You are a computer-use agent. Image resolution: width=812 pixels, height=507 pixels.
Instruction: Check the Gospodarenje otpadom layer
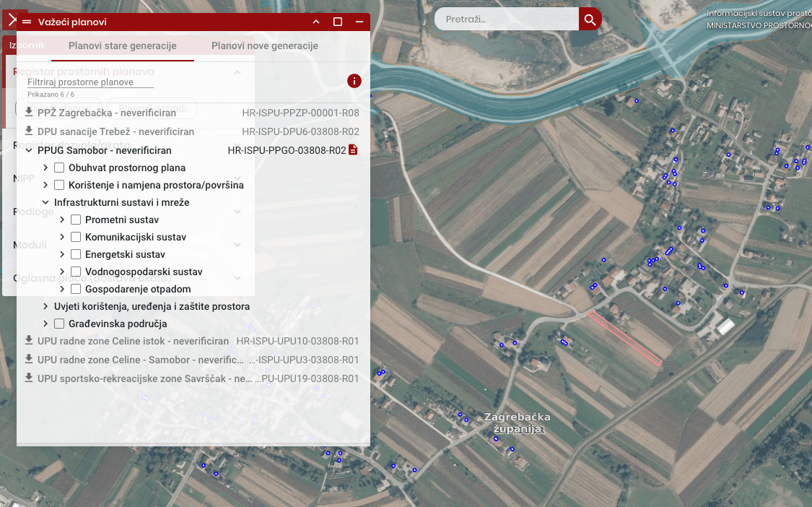pyautogui.click(x=76, y=290)
